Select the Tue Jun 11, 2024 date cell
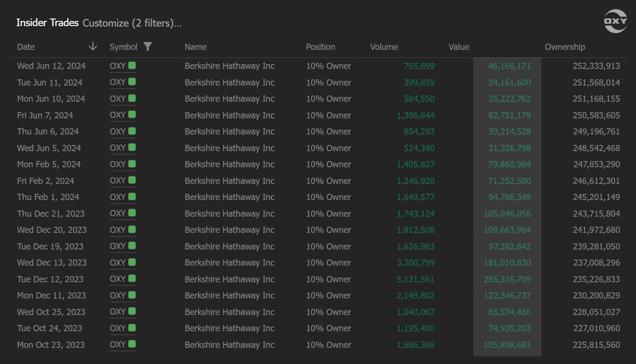The image size is (636, 364). pyautogui.click(x=50, y=83)
